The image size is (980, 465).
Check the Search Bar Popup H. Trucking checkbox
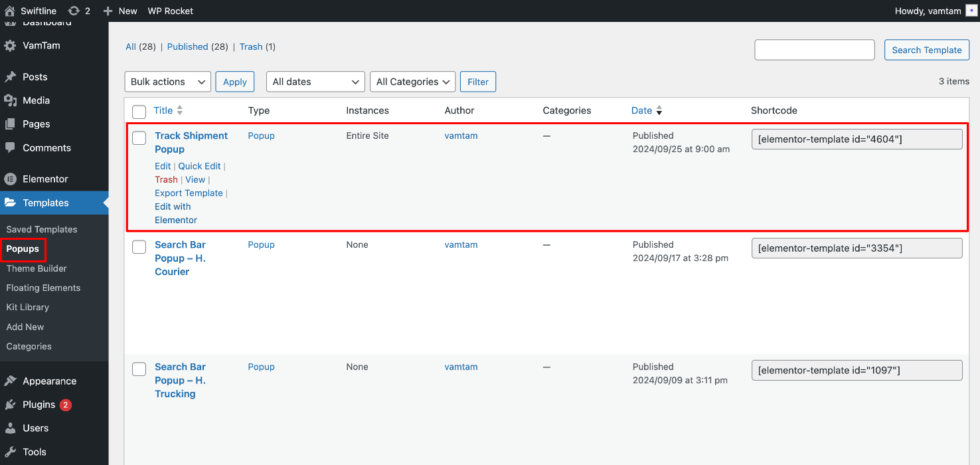pos(139,369)
